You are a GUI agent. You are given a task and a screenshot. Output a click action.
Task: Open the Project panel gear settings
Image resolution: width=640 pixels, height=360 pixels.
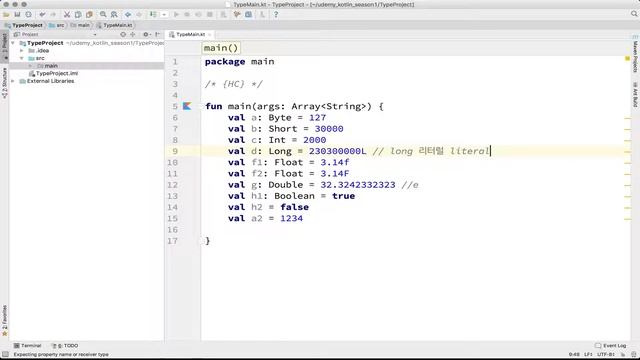point(146,35)
